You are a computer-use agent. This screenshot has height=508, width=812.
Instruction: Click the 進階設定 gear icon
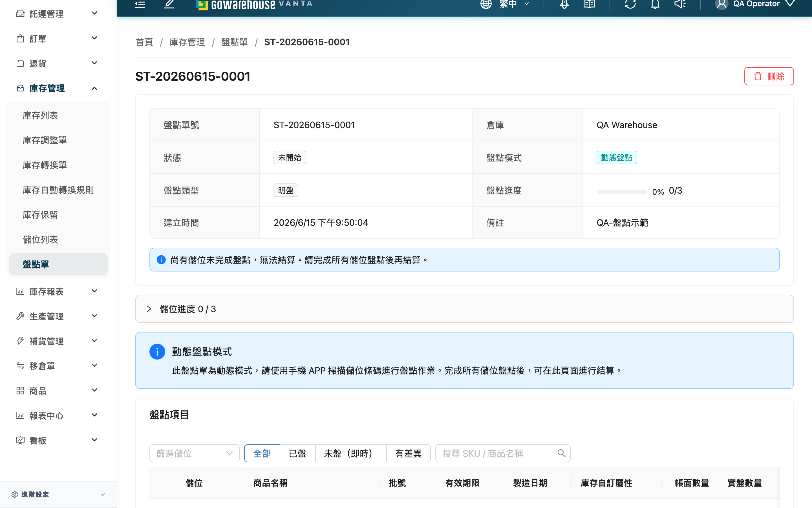pyautogui.click(x=14, y=494)
